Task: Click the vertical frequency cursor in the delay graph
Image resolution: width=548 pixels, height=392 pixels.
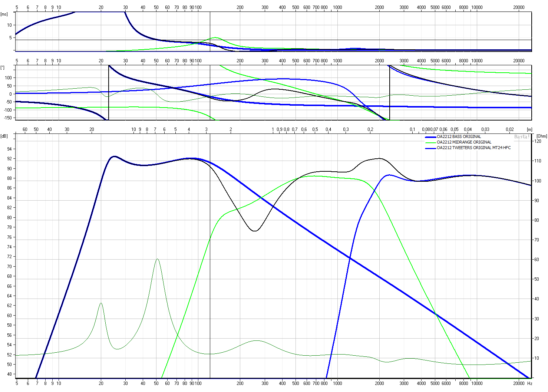Action: 210,32
